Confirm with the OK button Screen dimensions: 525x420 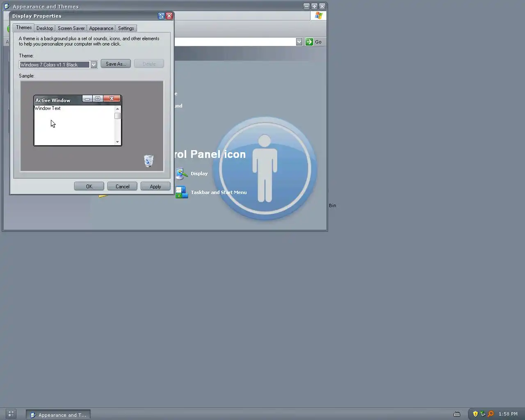pyautogui.click(x=89, y=186)
